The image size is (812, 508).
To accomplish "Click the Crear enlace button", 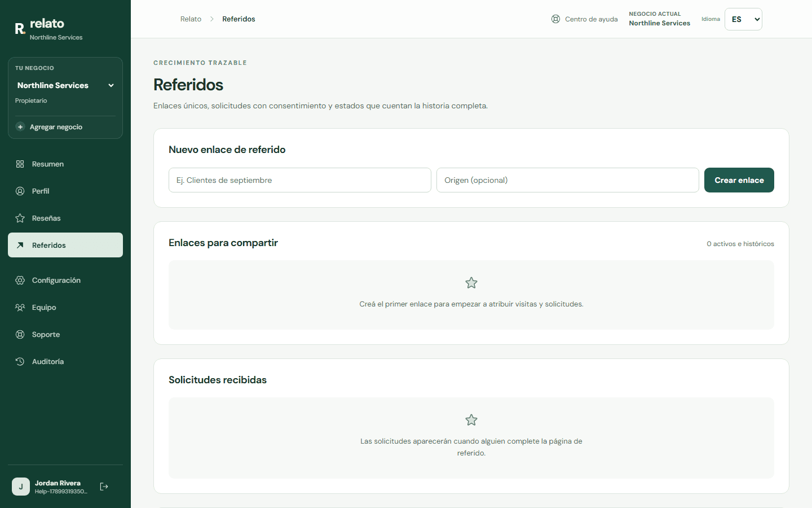I will [x=739, y=180].
